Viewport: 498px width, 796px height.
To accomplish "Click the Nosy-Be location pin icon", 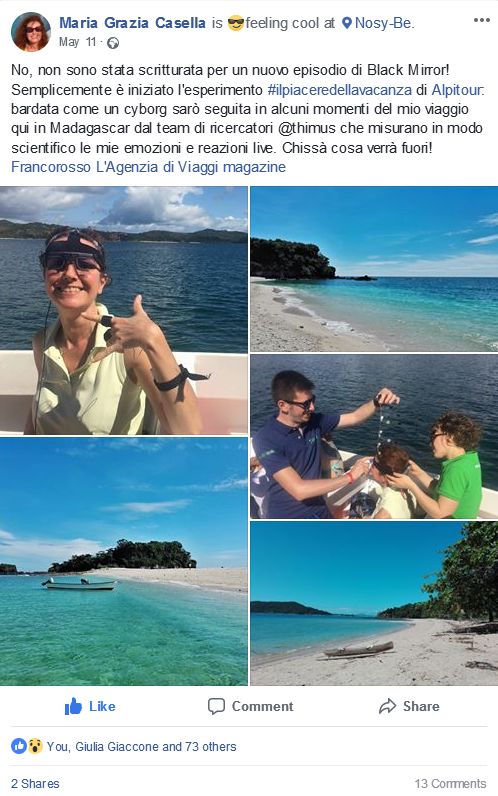I will click(x=347, y=23).
